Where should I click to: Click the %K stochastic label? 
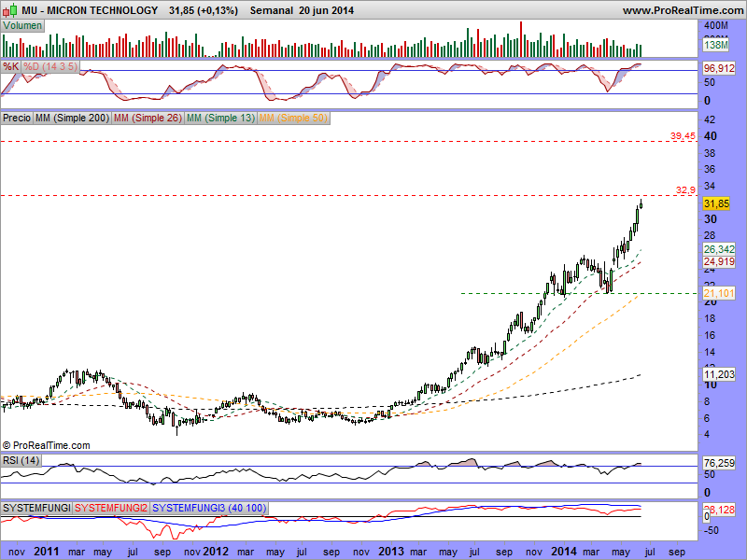coord(10,66)
